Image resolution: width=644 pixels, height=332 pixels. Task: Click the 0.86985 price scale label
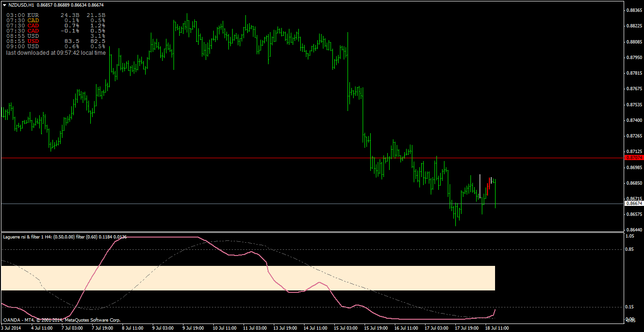634,167
